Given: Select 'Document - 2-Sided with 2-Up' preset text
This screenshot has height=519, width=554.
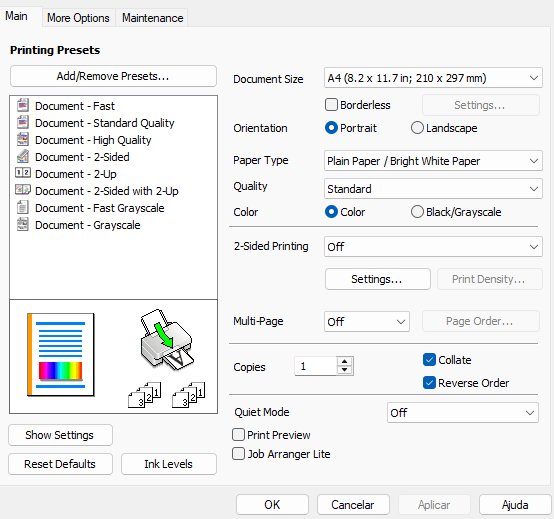Looking at the screenshot, I should 107,191.
